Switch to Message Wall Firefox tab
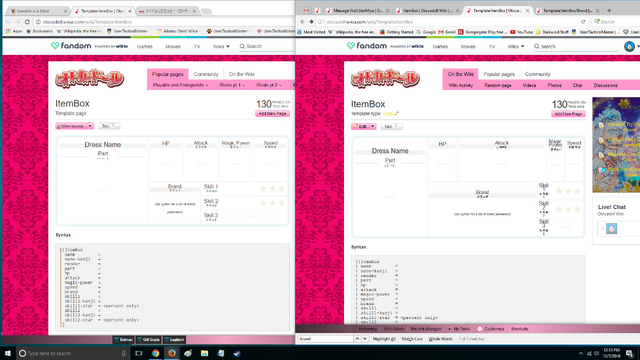This screenshot has height=360, width=640. pos(358,10)
